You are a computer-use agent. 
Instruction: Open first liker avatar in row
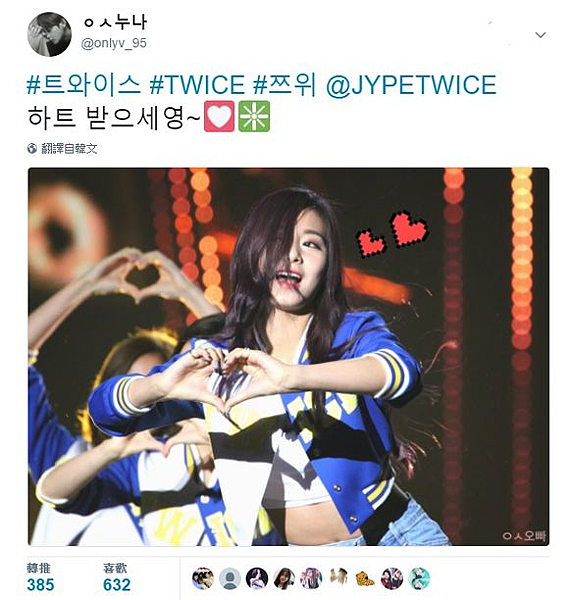[x=202, y=578]
